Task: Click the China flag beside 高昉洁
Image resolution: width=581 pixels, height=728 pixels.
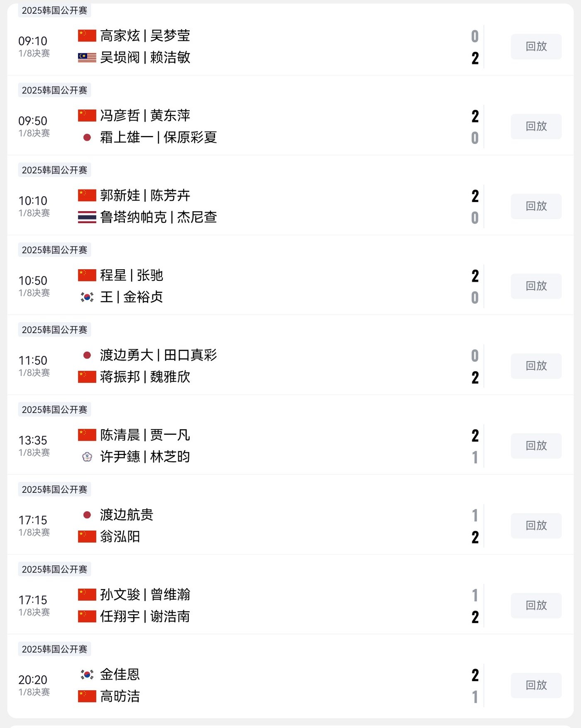Action: click(87, 696)
